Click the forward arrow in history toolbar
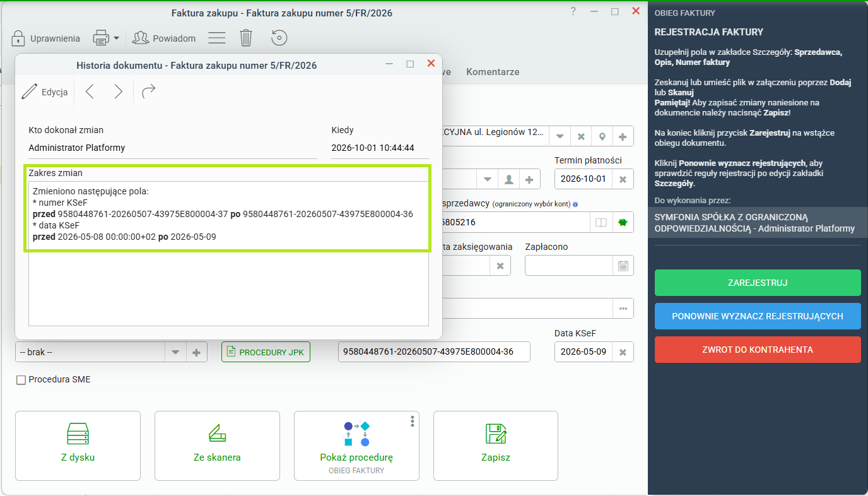 149,92
